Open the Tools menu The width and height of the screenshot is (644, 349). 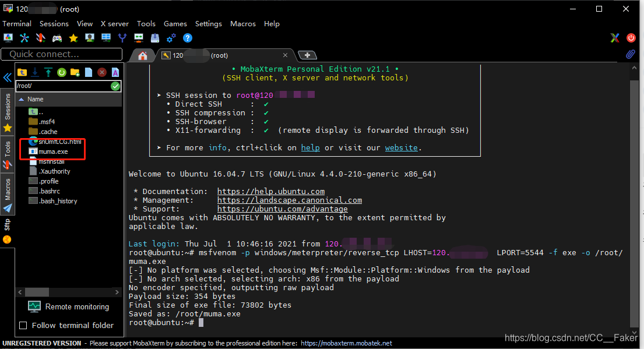[146, 24]
